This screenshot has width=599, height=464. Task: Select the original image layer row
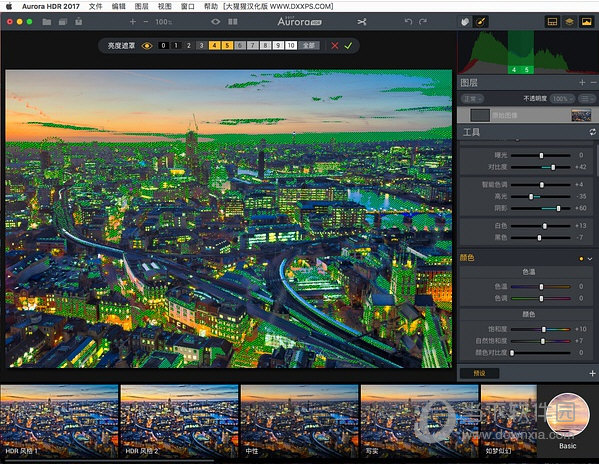pyautogui.click(x=528, y=115)
